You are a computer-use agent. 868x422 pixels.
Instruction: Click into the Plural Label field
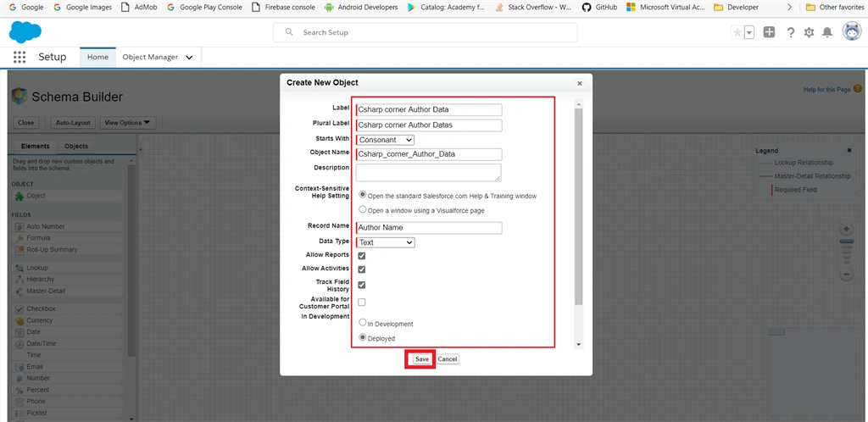(x=429, y=125)
